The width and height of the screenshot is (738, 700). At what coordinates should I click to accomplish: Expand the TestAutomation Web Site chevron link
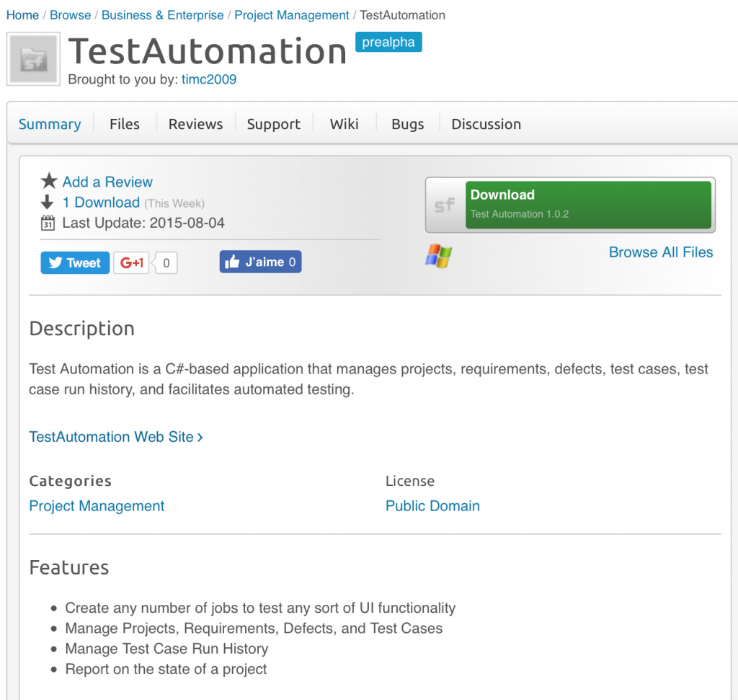200,437
